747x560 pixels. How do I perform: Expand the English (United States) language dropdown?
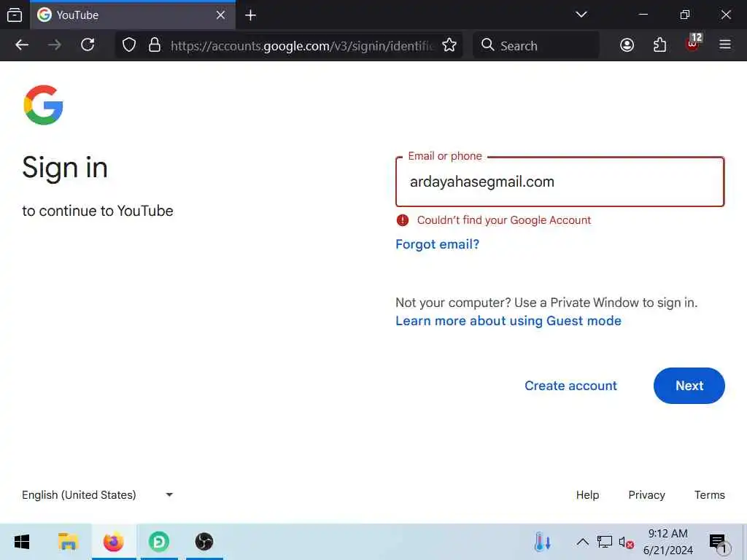pyautogui.click(x=98, y=495)
